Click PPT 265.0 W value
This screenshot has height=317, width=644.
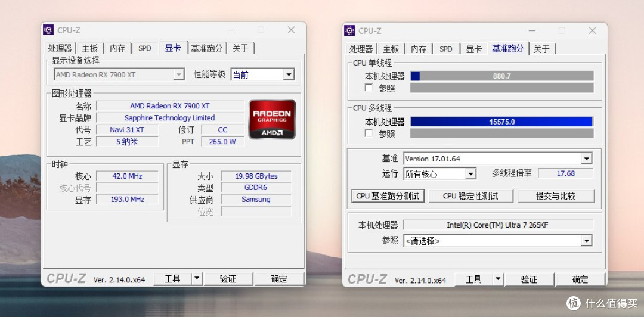pyautogui.click(x=222, y=142)
